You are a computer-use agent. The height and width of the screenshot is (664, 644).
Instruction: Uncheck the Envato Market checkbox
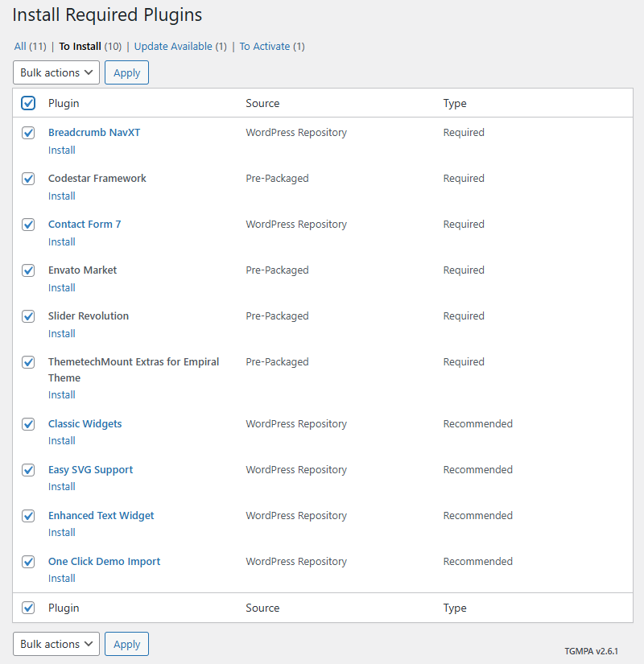pos(28,270)
